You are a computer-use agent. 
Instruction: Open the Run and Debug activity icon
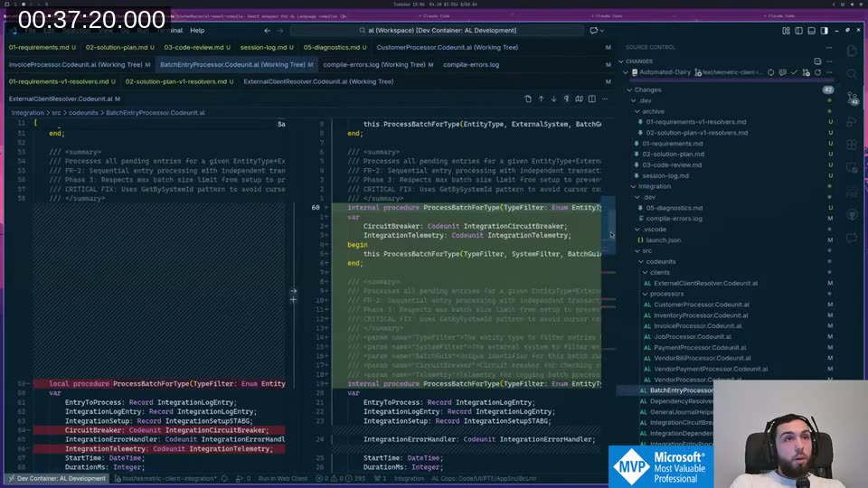853,121
